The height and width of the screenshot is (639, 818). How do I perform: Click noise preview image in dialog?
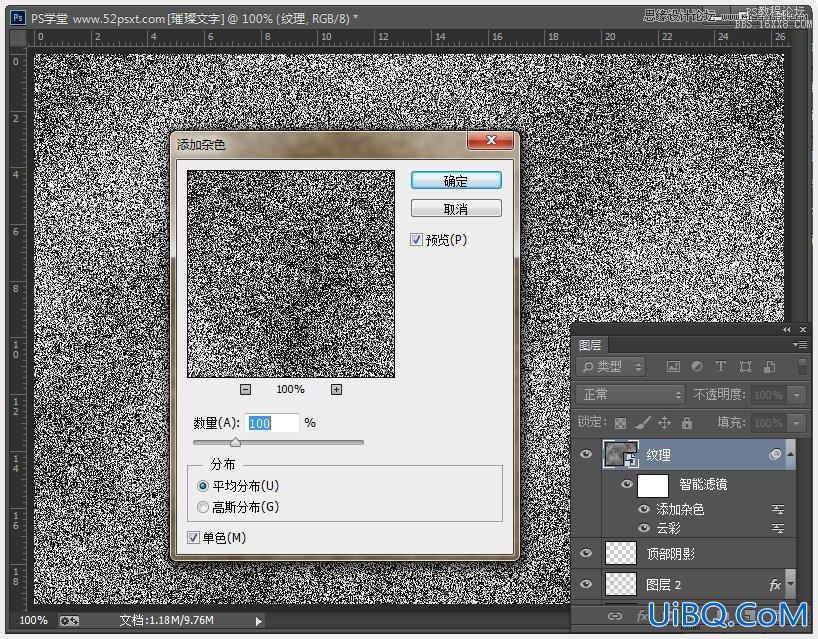pyautogui.click(x=291, y=274)
